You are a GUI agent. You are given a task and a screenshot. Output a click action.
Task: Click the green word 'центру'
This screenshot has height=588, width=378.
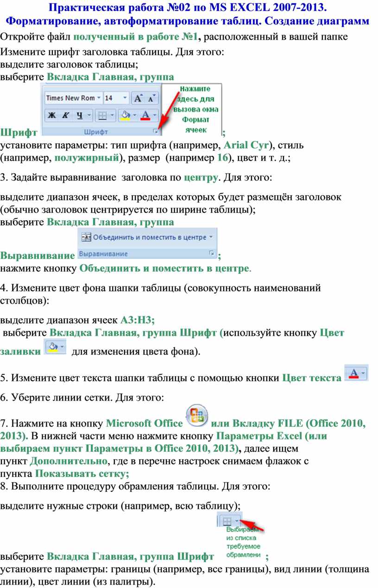(201, 177)
